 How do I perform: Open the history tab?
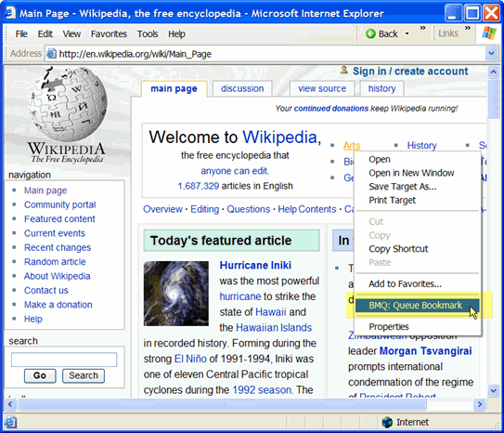(381, 88)
